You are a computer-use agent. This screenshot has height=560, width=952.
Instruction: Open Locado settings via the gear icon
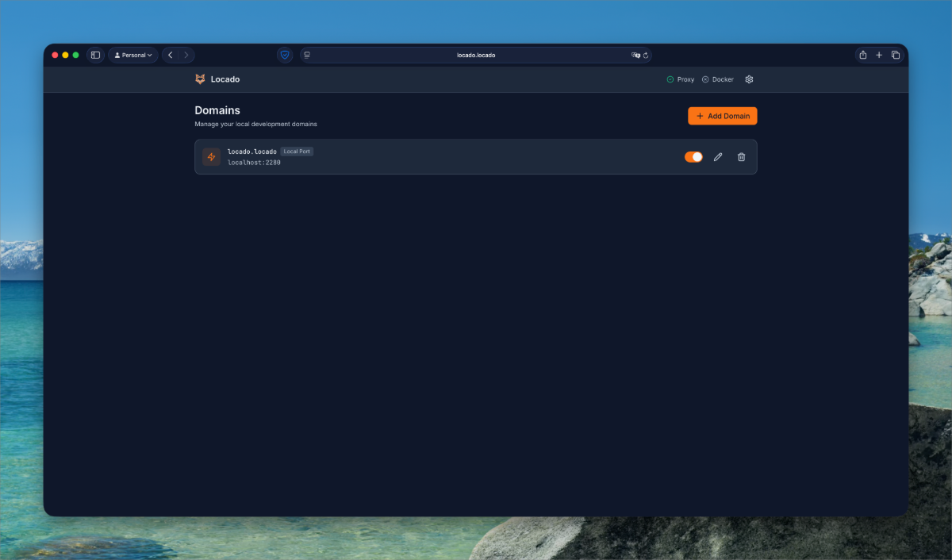click(x=749, y=79)
